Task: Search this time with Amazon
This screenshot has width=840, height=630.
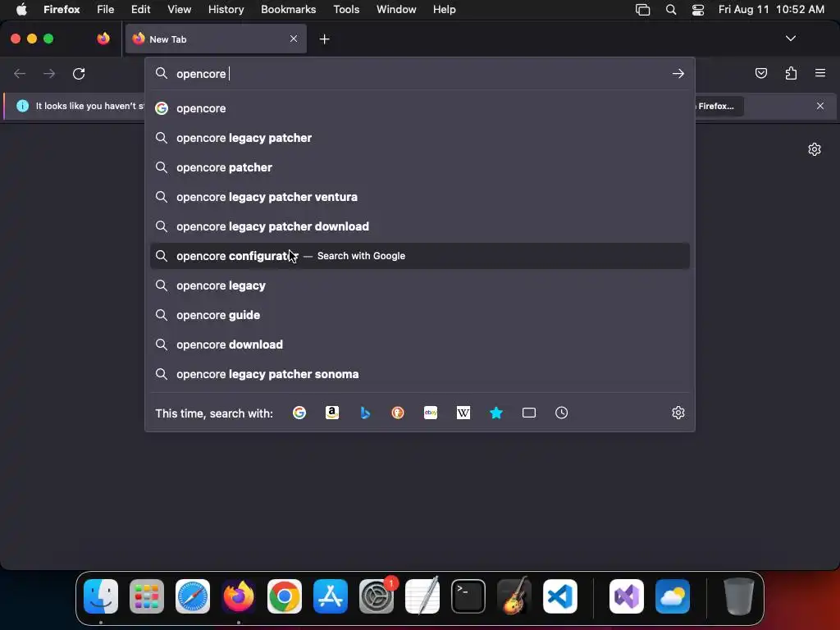Action: [332, 413]
